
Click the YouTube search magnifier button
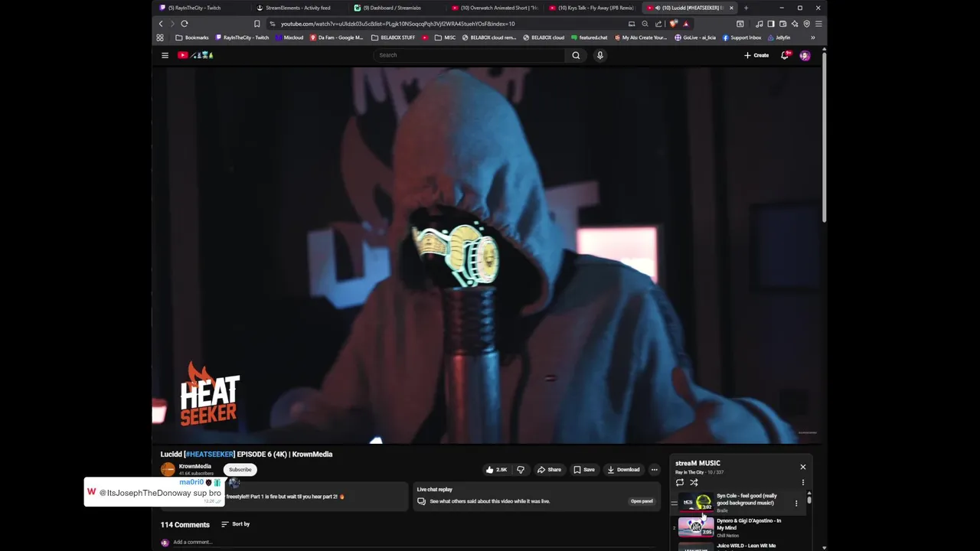click(576, 55)
